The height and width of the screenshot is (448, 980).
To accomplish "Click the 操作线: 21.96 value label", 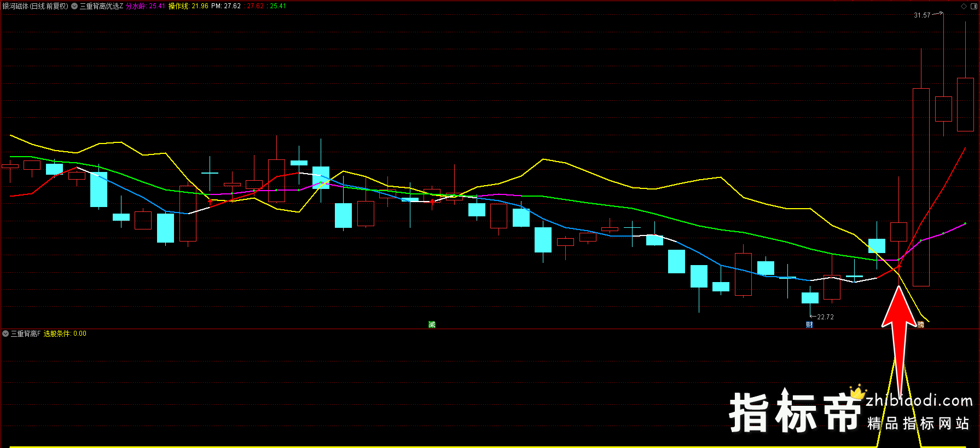I will (x=188, y=6).
